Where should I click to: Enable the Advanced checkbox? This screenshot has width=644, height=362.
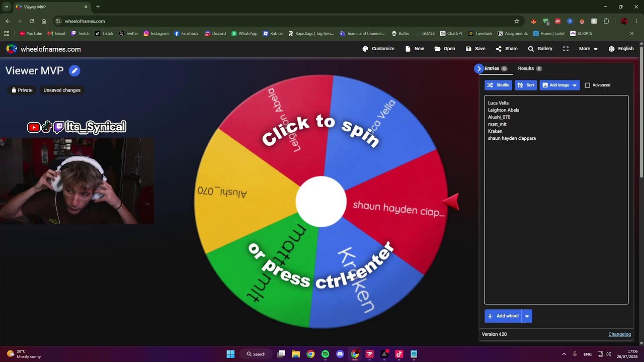tap(587, 85)
